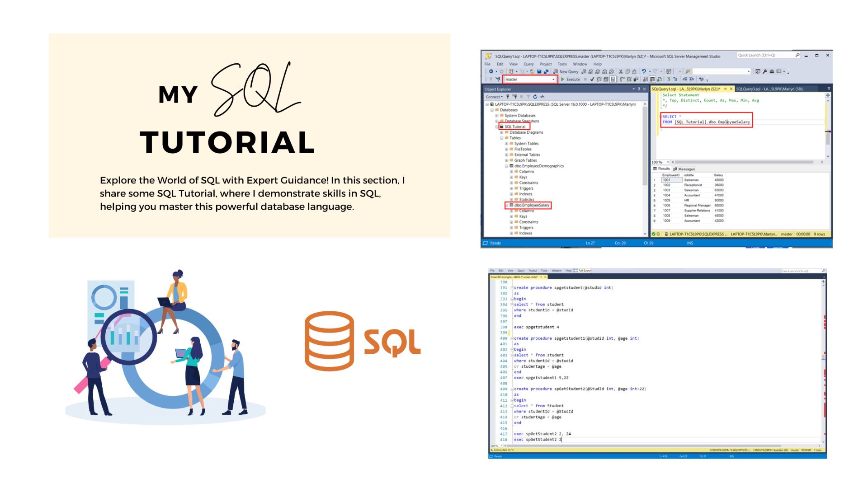
Task: Click the Undo arrow icon
Action: point(644,71)
